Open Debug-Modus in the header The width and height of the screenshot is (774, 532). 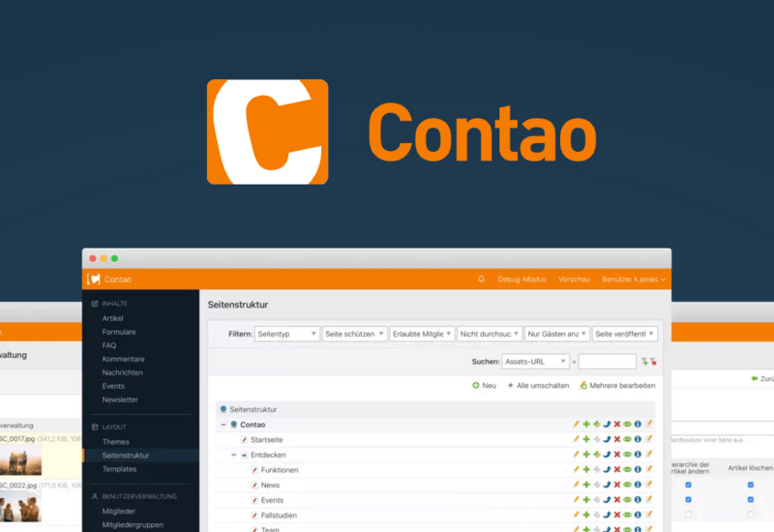tap(521, 280)
